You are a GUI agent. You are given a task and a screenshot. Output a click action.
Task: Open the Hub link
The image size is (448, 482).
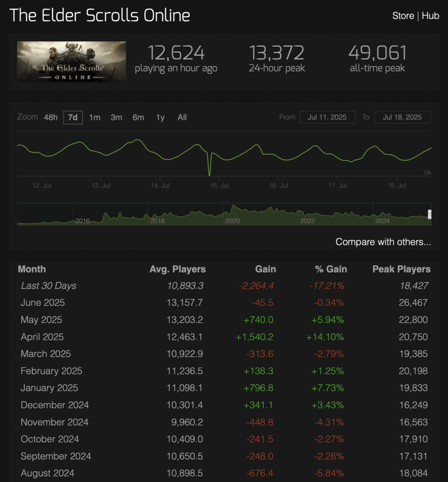coord(430,16)
